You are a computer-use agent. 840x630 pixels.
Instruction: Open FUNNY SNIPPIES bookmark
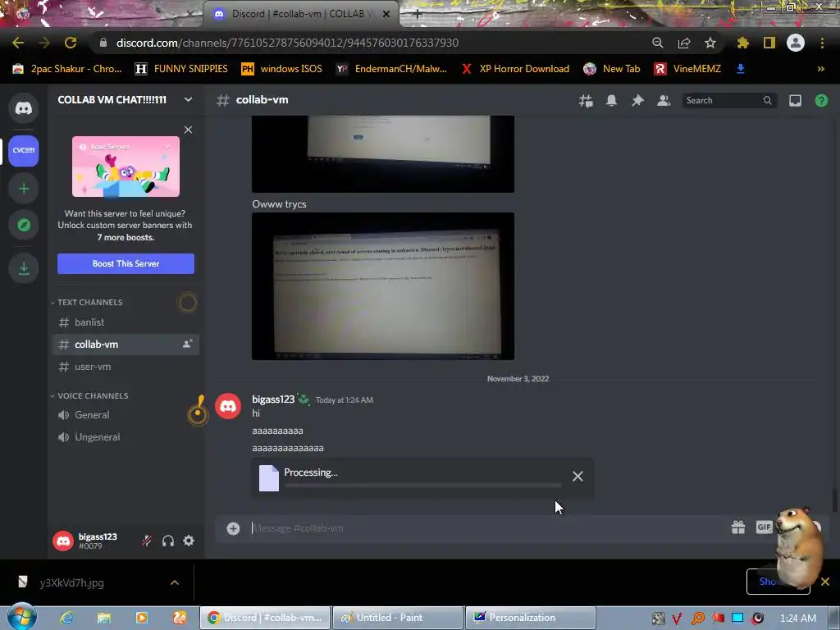click(181, 69)
